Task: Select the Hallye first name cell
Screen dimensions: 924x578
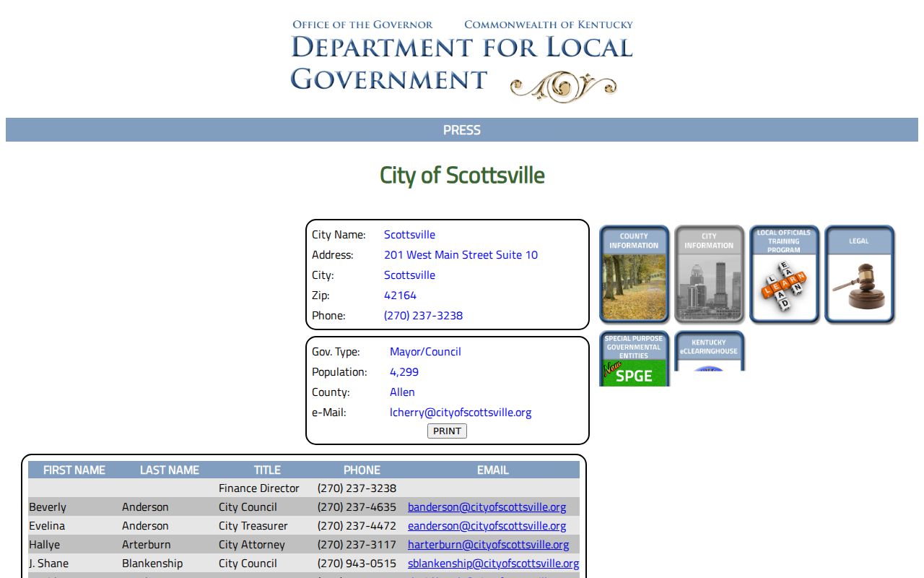Action: (45, 545)
